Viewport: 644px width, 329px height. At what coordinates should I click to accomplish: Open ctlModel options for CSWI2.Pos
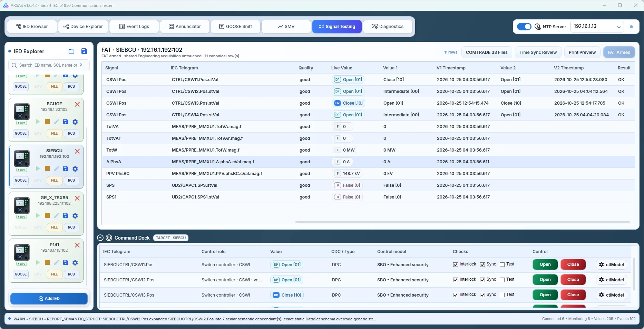point(612,280)
